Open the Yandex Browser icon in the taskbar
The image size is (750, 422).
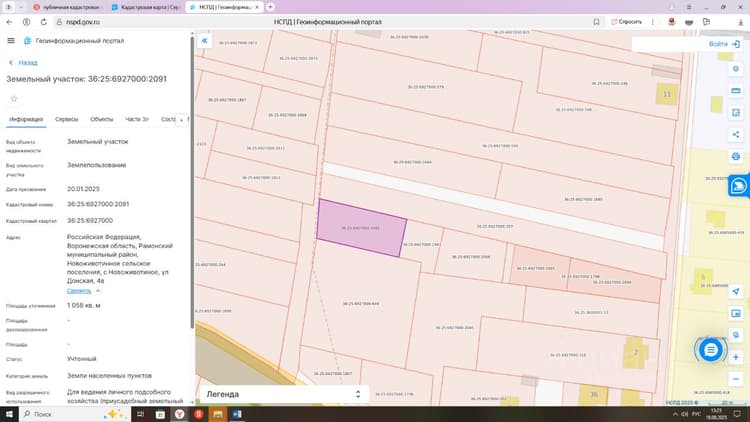179,414
